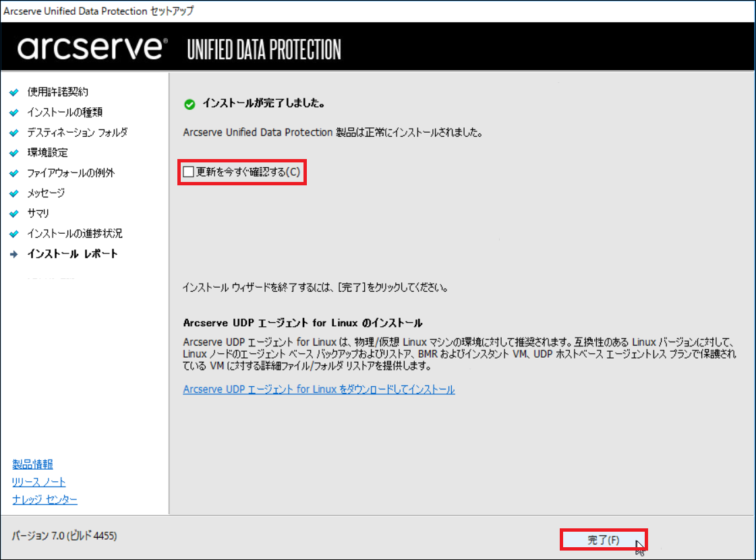Screen dimensions: 756x560
Task: Select the 環境設定 step
Action: click(47, 152)
